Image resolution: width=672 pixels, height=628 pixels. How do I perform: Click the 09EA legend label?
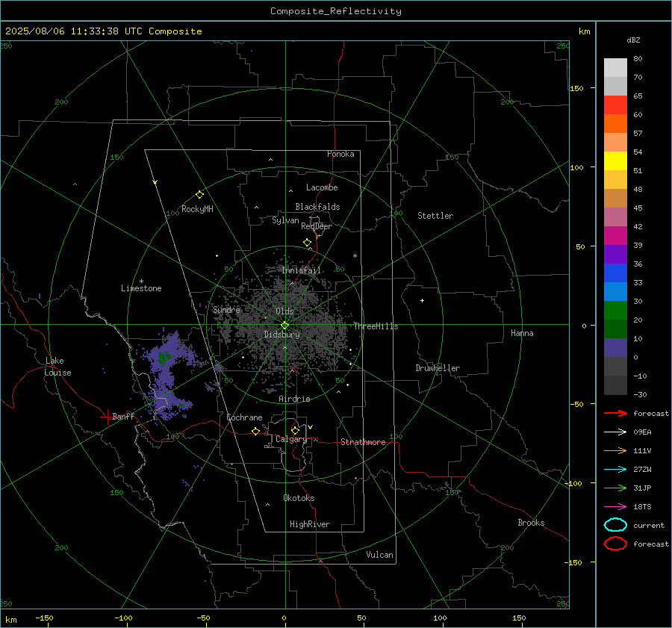[642, 432]
